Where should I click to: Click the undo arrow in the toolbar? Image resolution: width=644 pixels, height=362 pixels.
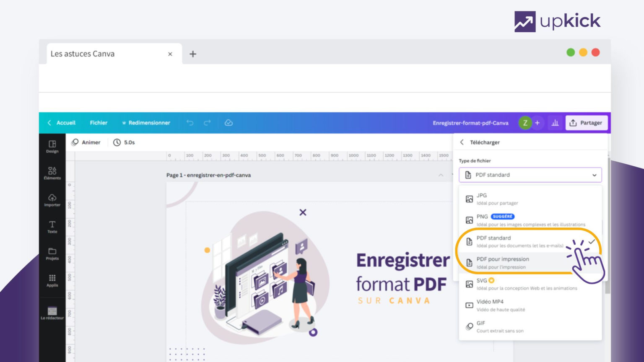coord(191,123)
